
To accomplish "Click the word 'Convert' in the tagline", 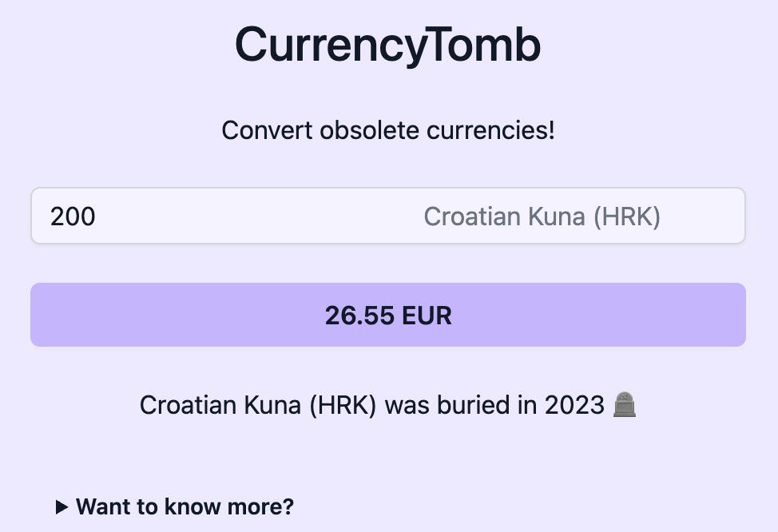I will 267,130.
